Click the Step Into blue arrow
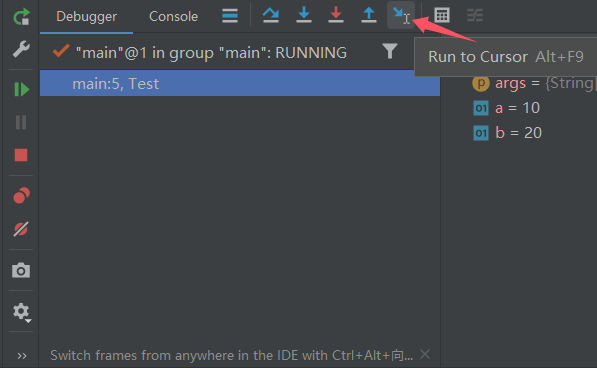Screen dimensions: 597x368 coord(304,15)
